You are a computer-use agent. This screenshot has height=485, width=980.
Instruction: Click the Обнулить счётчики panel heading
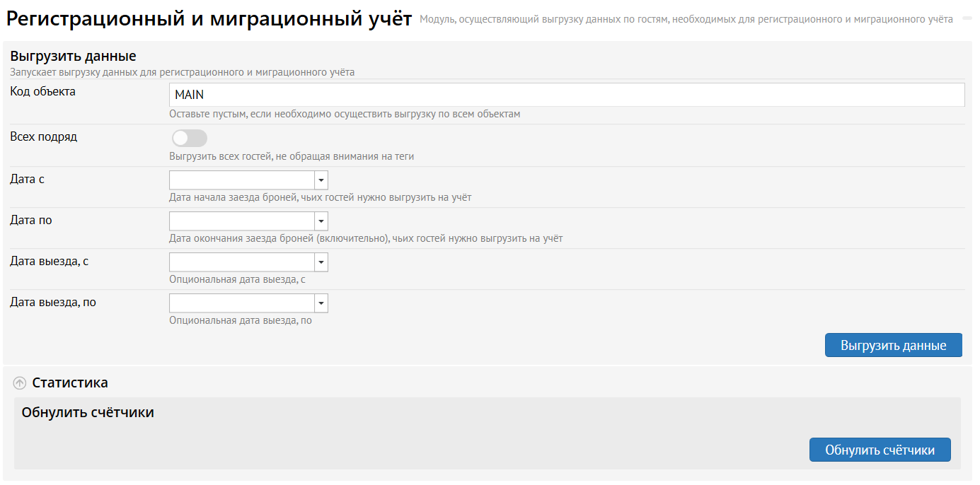[x=88, y=412]
